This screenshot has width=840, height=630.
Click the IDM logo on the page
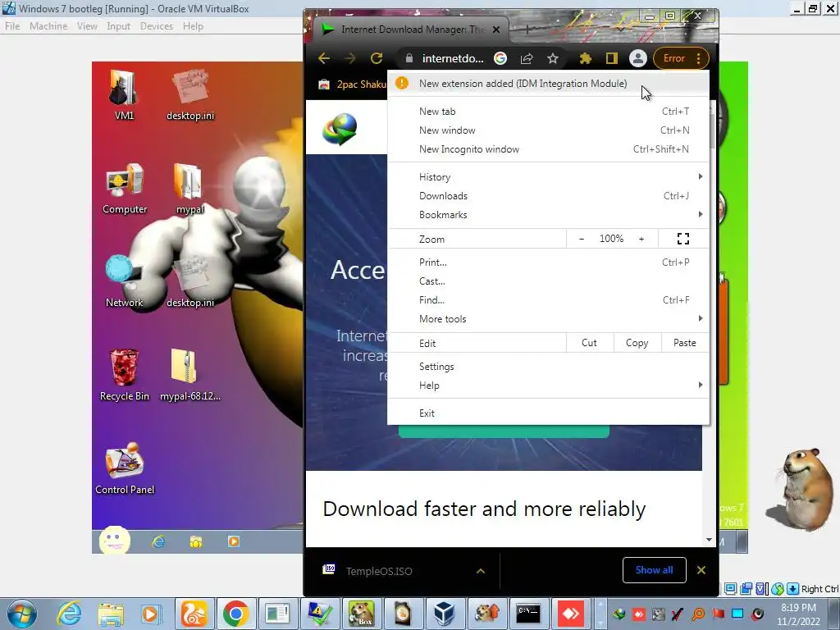(340, 129)
